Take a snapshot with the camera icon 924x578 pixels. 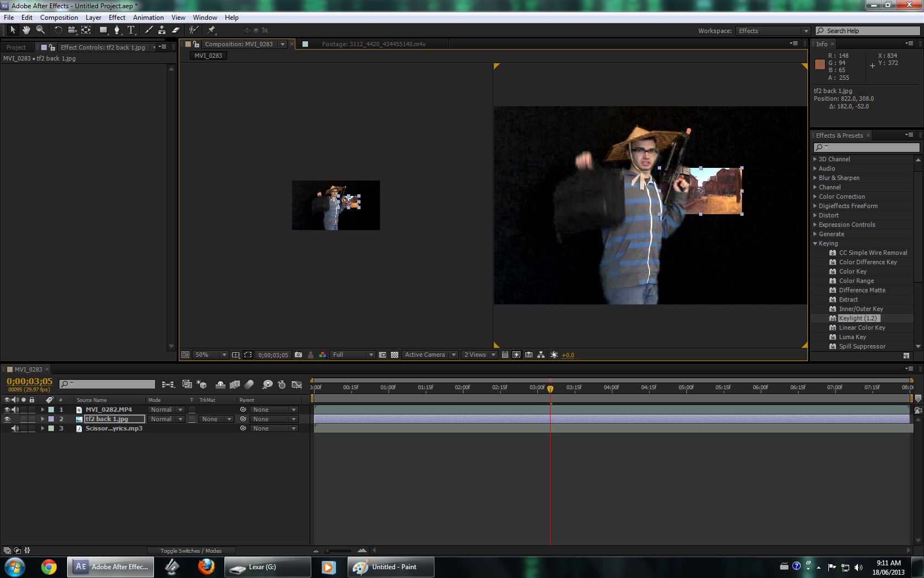(298, 355)
